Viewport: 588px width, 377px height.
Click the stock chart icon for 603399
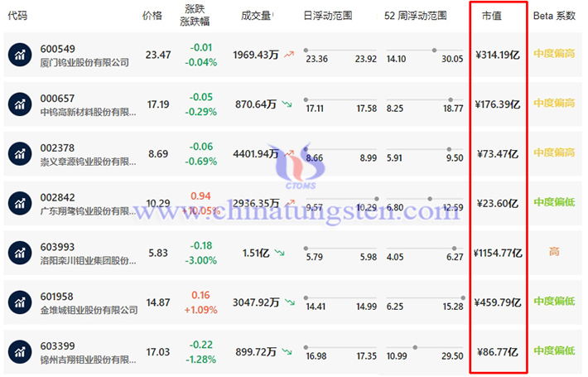(x=20, y=352)
